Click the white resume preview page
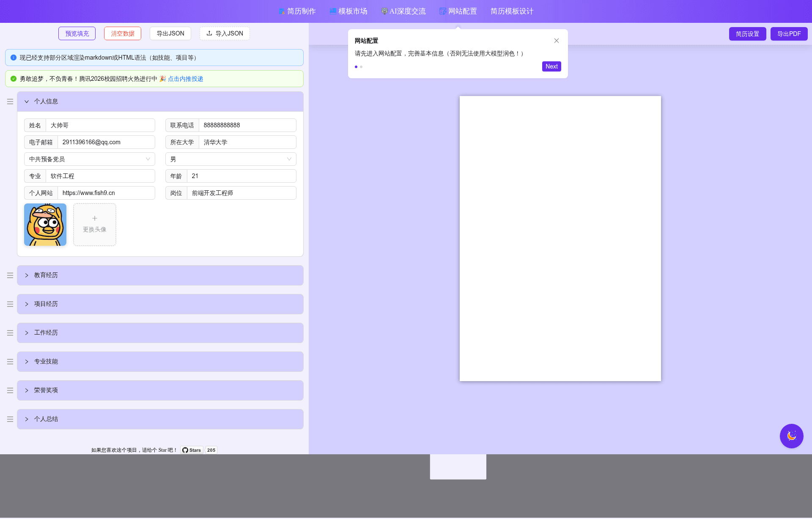 pyautogui.click(x=560, y=239)
